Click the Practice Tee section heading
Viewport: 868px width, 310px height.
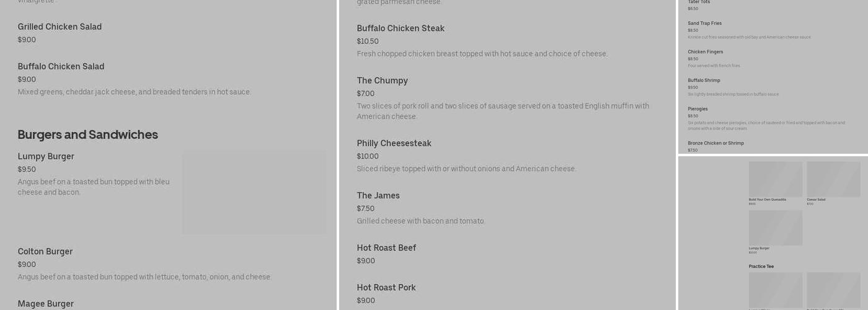pyautogui.click(x=761, y=267)
